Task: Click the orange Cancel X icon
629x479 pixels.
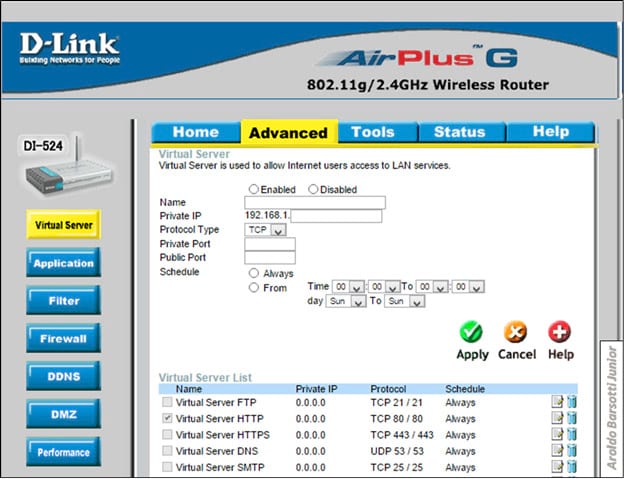Action: coord(515,333)
